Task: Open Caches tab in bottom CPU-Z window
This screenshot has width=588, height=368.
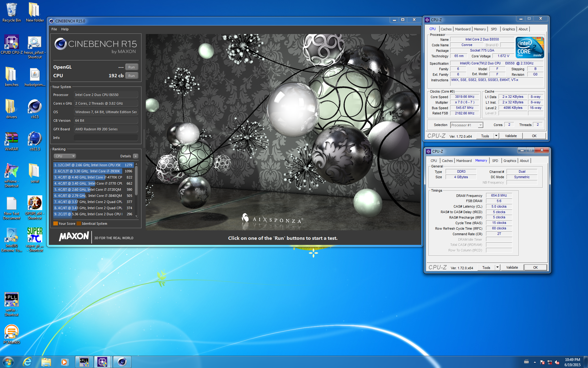Action: pyautogui.click(x=447, y=161)
